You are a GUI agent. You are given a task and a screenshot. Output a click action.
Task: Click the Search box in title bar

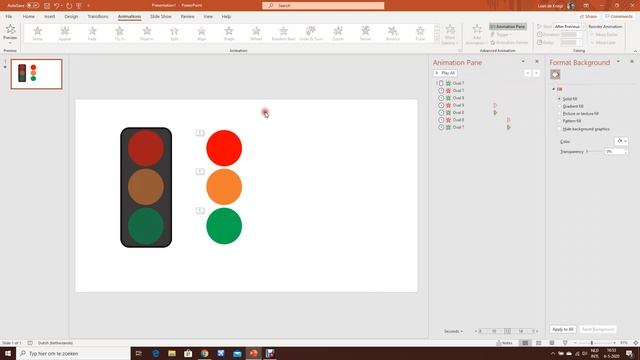click(323, 6)
